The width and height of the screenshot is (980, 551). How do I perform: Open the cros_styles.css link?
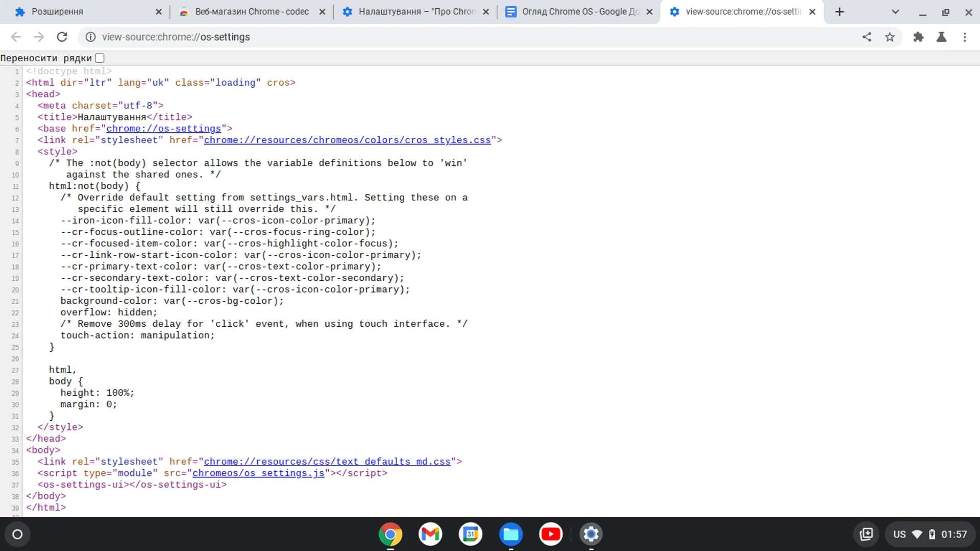[347, 140]
